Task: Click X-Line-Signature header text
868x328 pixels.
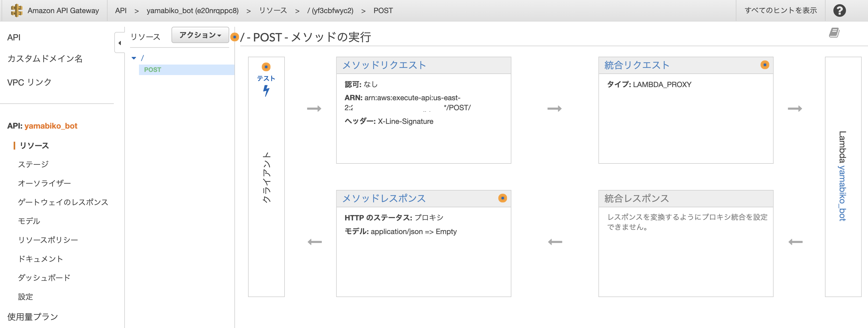Action: [405, 121]
